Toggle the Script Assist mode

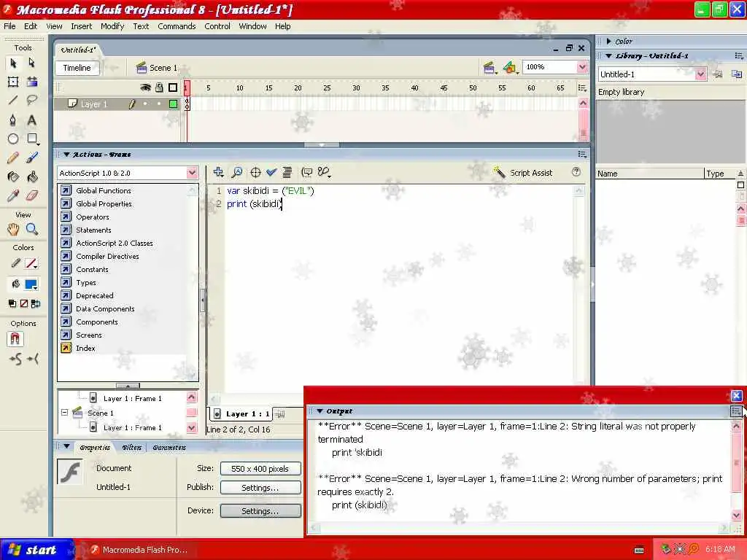coord(523,172)
